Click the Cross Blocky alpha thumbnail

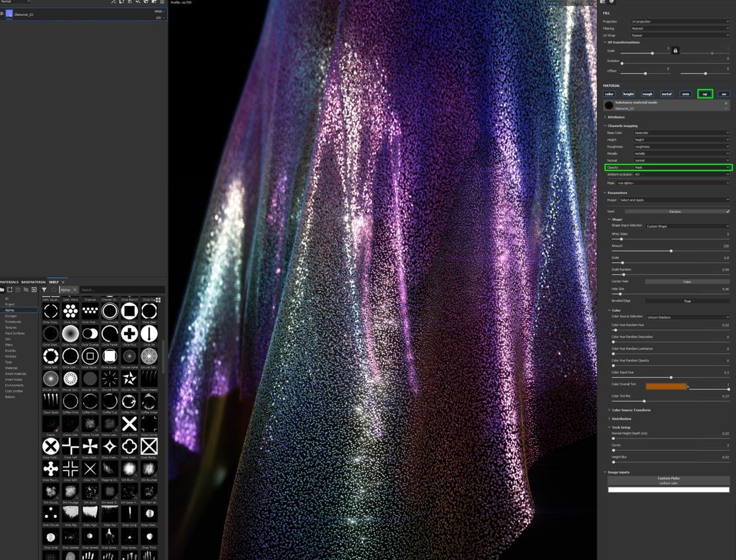click(129, 423)
